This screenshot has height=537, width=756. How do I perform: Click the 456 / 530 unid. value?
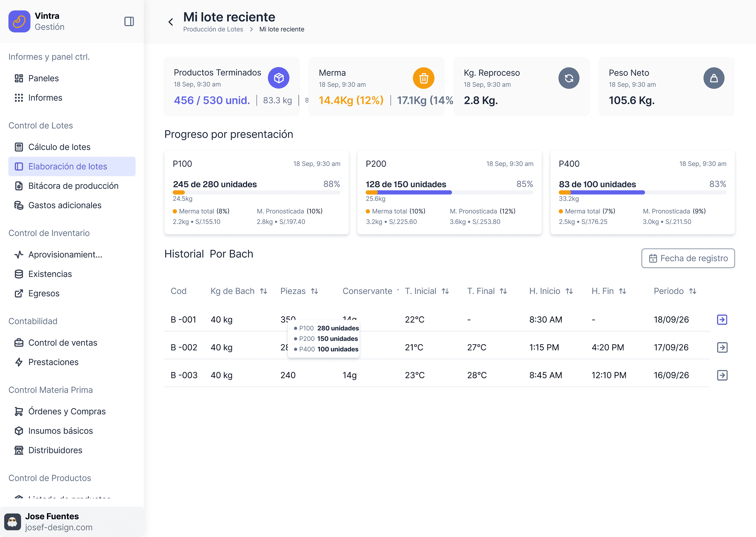(212, 100)
